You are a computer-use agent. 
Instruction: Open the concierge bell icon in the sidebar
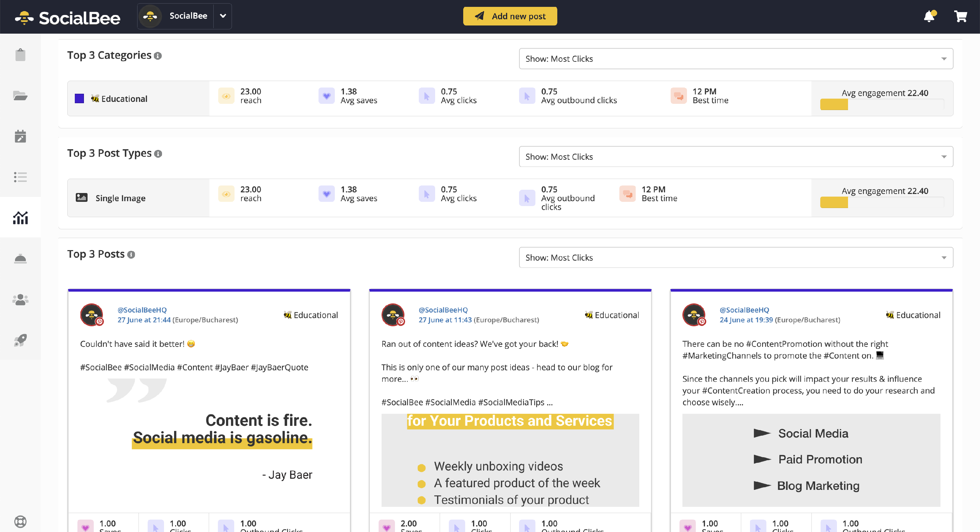point(20,259)
